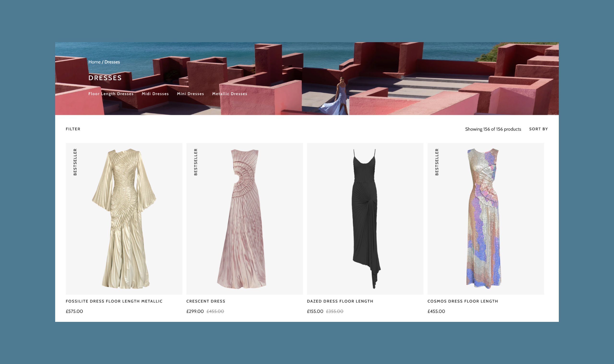Go to the Mini Dresses category
This screenshot has height=364, width=614.
pos(190,94)
